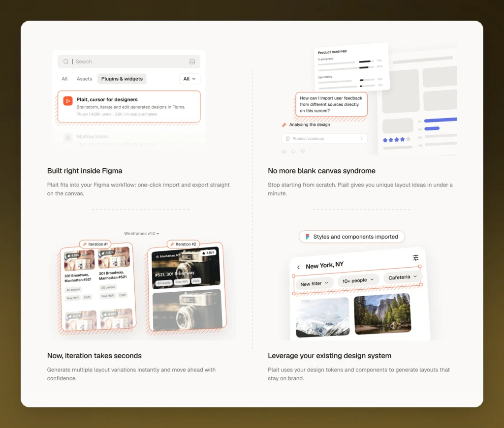The width and height of the screenshot is (504, 428).
Task: Click the No more blank canvas syndrome heading
Action: [x=321, y=171]
